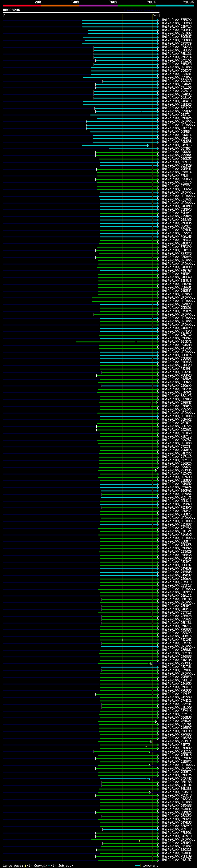Screen dimensions: 197x868
Task: Click the white BB928246 query bar
Action: [x=81, y=12]
